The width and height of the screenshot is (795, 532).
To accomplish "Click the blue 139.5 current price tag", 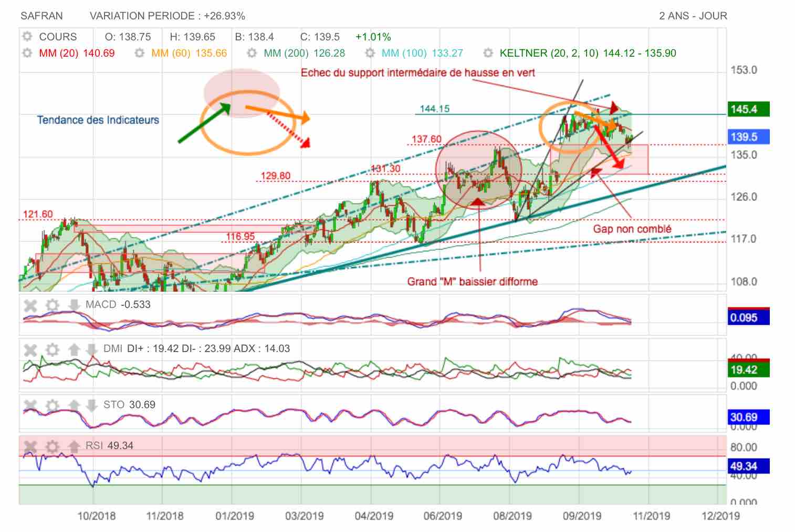I will tap(749, 137).
